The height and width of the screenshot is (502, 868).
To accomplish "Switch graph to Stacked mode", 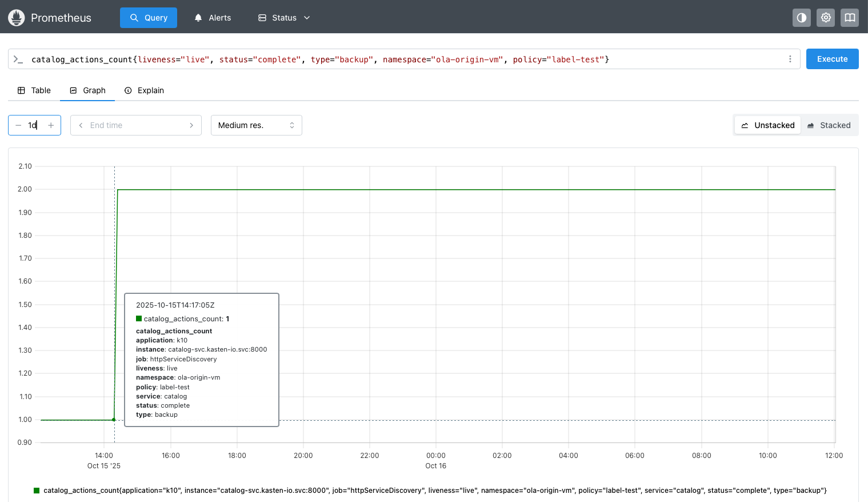I will click(829, 125).
